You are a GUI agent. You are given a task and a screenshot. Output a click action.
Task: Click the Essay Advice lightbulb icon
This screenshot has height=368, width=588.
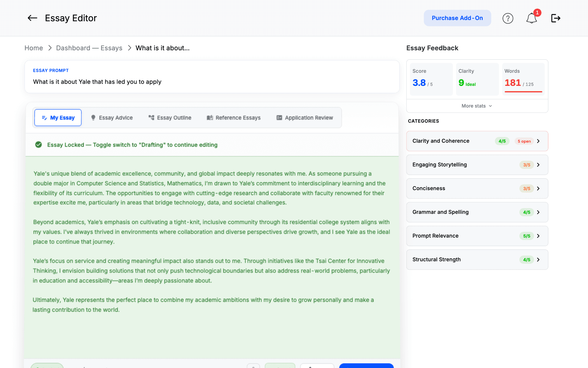(93, 118)
